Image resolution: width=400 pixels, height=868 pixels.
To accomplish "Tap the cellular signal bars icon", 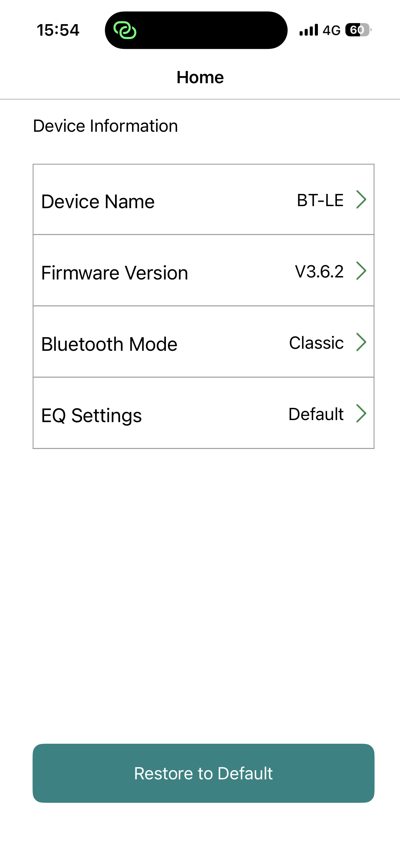I will point(308,30).
